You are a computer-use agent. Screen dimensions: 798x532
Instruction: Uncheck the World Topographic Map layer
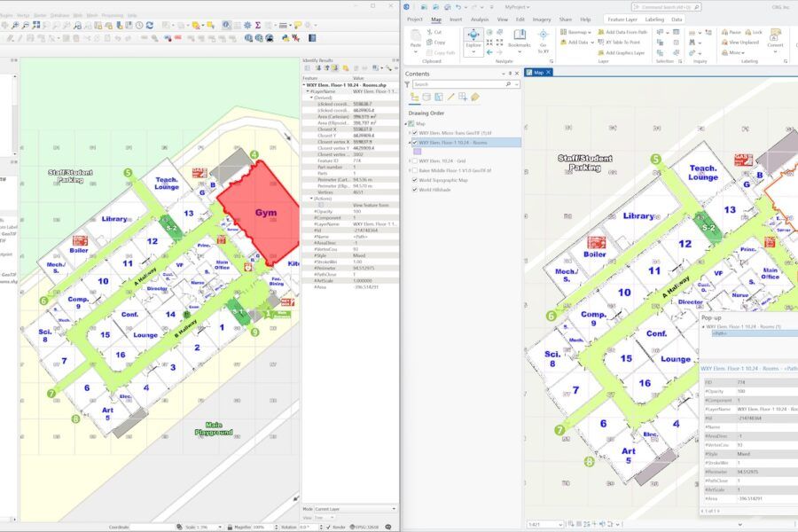click(414, 180)
